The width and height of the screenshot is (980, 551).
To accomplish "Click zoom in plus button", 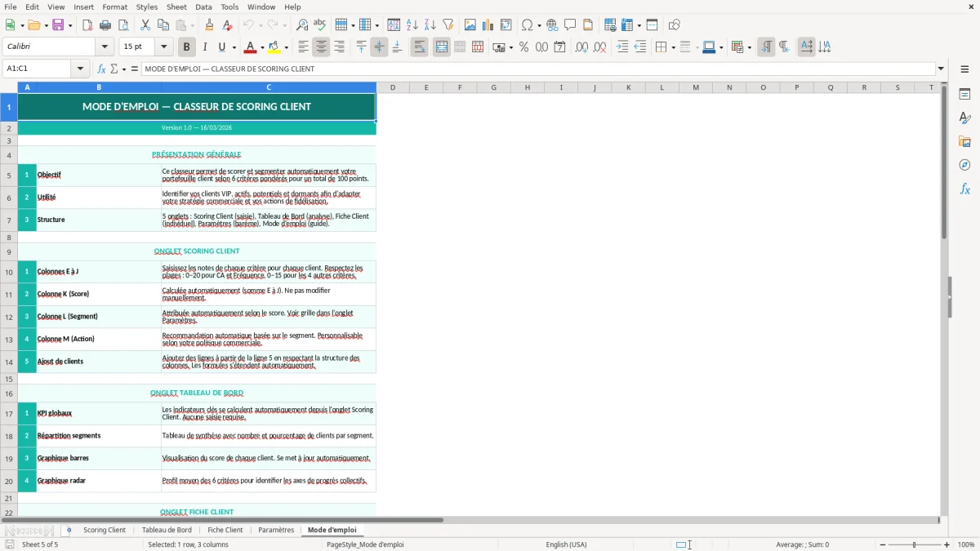I will click(x=947, y=544).
